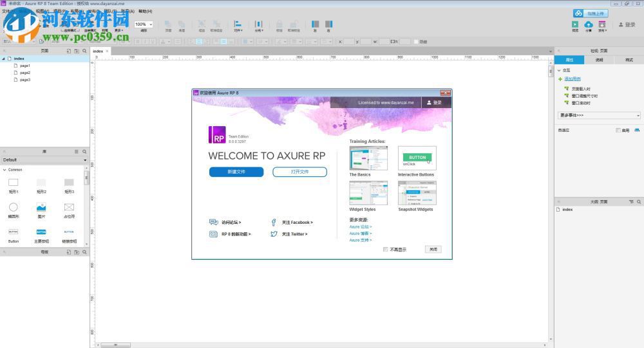Click Bring to Front toolbar icon
Image resolution: width=644 pixels, height=348 pixels.
coord(168,24)
